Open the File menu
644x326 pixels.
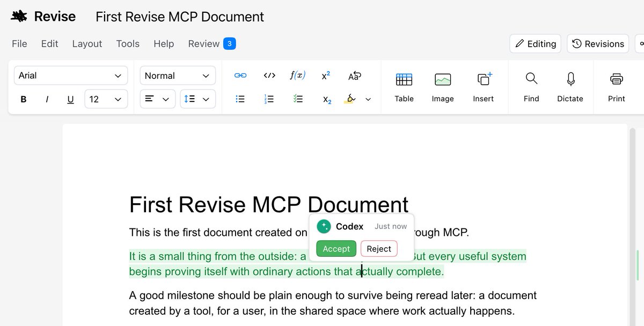(x=19, y=44)
